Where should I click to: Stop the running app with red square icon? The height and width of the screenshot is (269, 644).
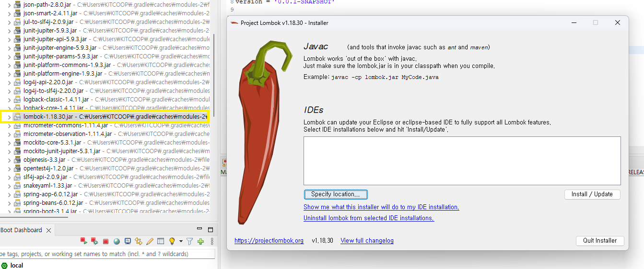105,241
